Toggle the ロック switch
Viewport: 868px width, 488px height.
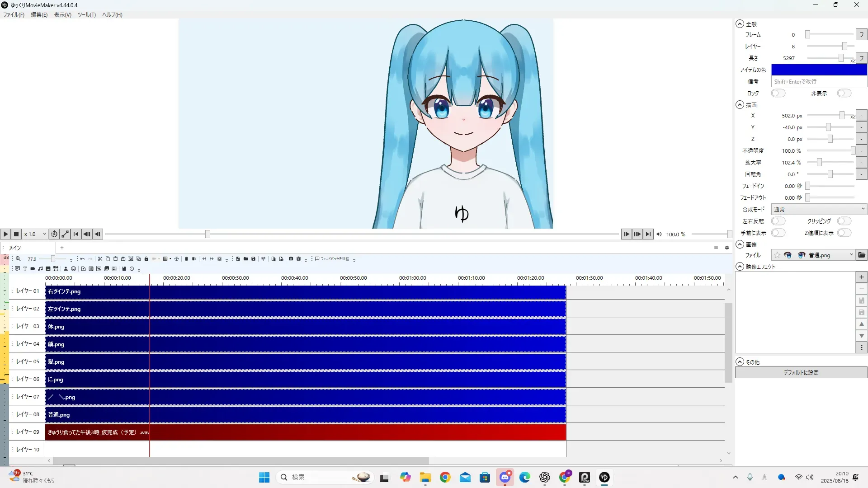coord(778,93)
